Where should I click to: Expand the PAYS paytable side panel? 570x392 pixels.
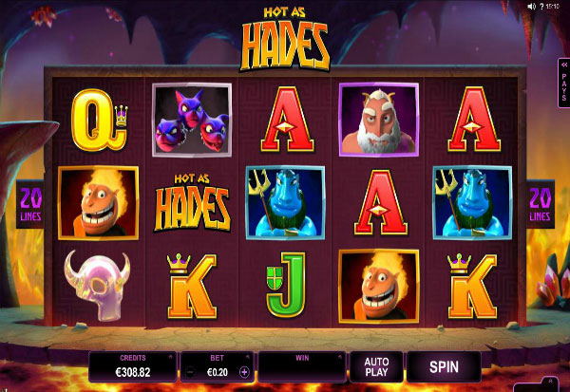(563, 83)
